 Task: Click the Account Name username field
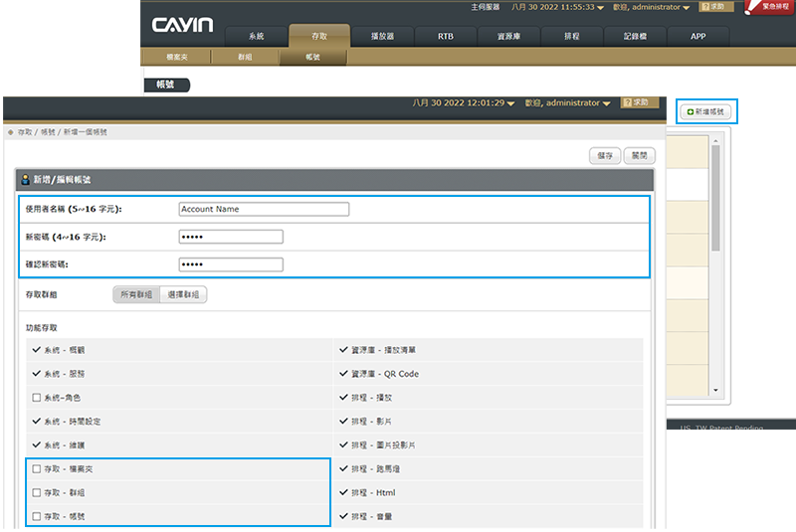[x=264, y=209]
